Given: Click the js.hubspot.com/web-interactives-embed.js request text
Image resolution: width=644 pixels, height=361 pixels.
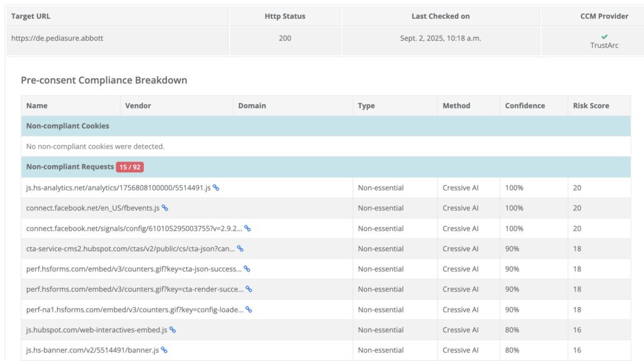Looking at the screenshot, I should [96, 330].
